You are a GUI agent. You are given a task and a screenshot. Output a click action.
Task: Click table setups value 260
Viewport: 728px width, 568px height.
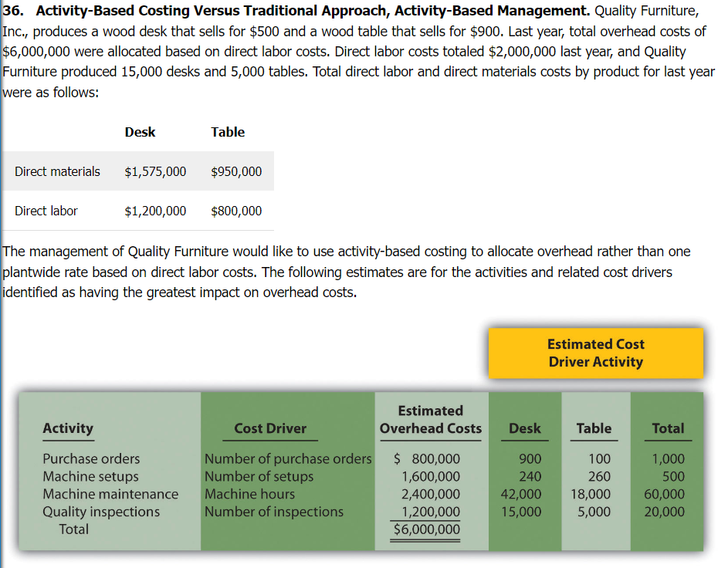pos(599,476)
